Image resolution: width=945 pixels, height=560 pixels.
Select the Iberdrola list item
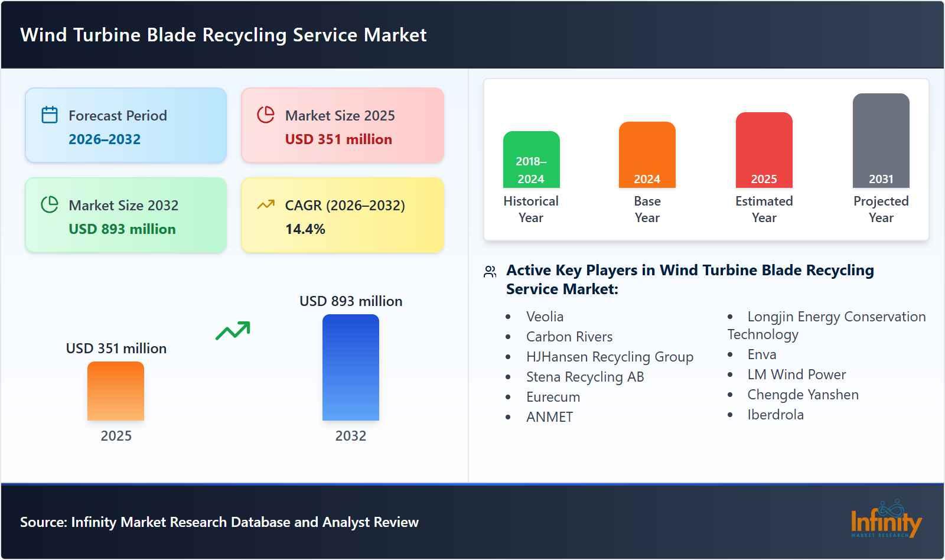coord(774,415)
